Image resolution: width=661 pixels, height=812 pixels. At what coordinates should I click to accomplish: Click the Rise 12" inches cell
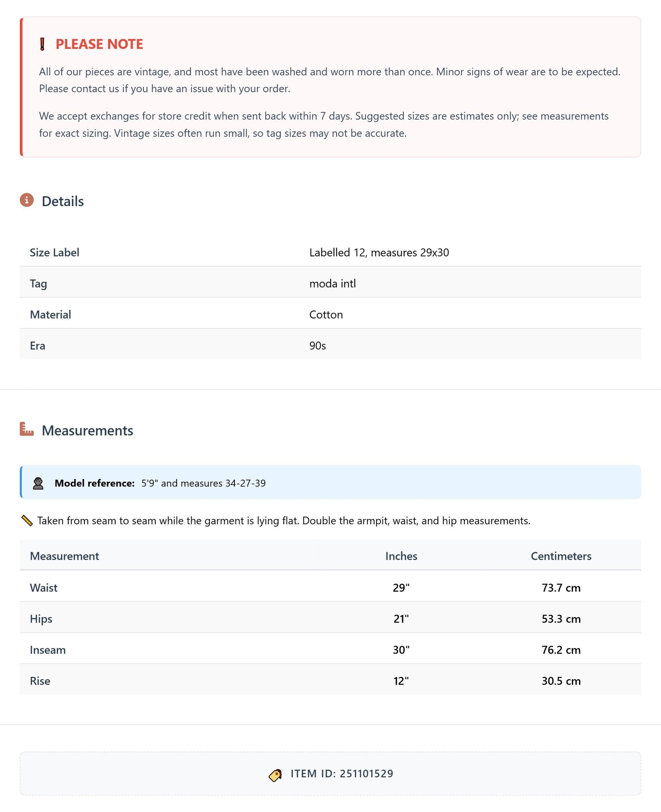click(x=401, y=681)
